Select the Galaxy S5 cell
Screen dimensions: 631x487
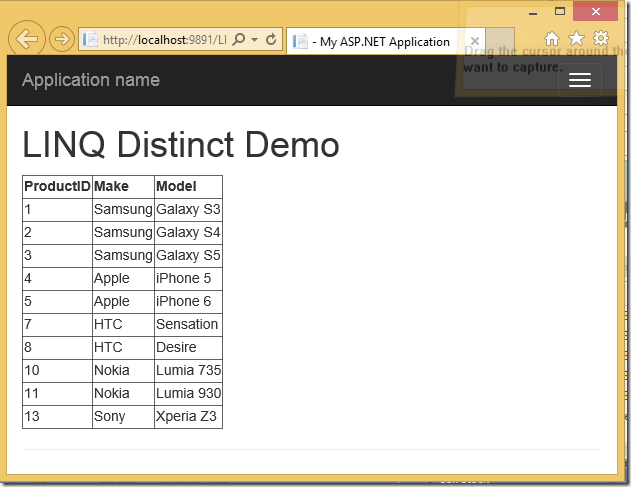point(188,255)
